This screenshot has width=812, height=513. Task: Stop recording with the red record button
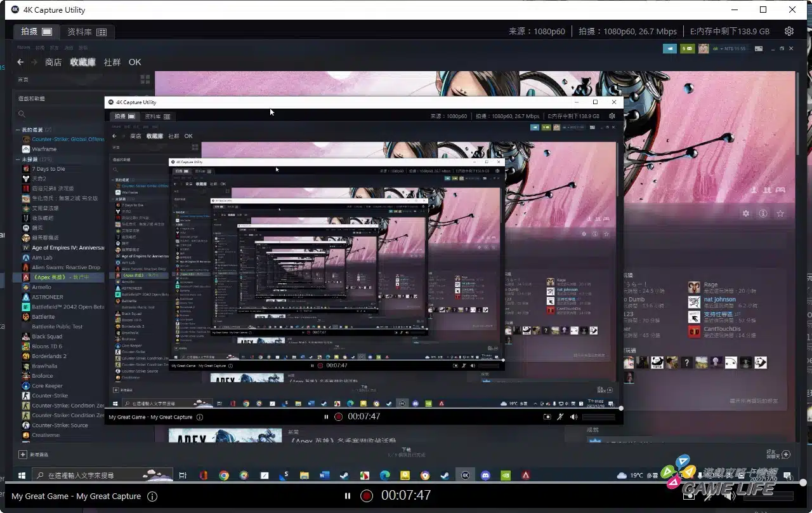[x=366, y=496]
